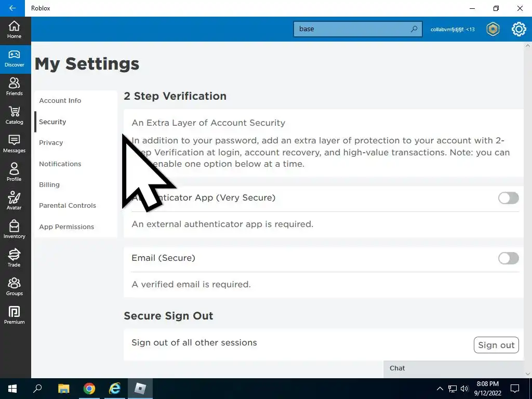Click the Robux hexagon icon

pos(493,29)
